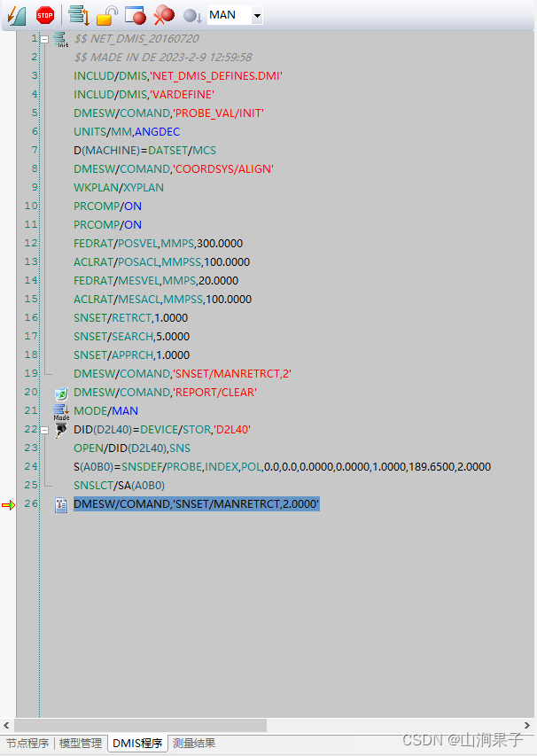Viewport: 537px width, 756px height.
Task: Select PRCOMP/ON on line 11
Action: coord(107,225)
